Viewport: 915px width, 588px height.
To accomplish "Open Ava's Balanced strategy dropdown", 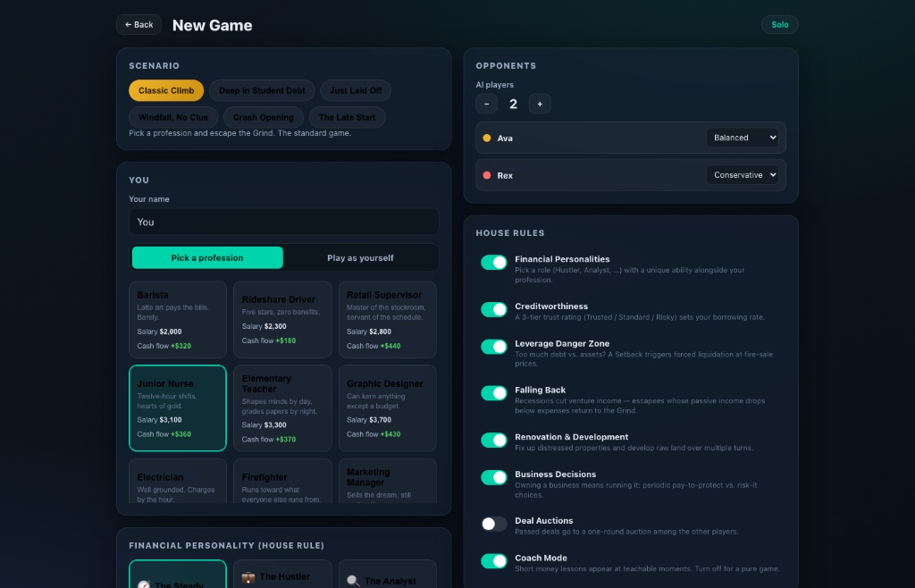I will tap(743, 138).
